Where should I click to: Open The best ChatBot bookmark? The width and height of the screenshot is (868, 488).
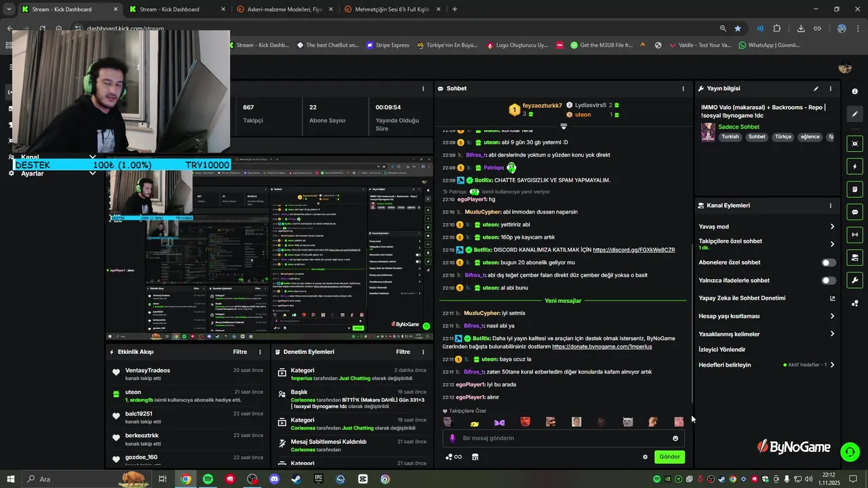click(328, 45)
